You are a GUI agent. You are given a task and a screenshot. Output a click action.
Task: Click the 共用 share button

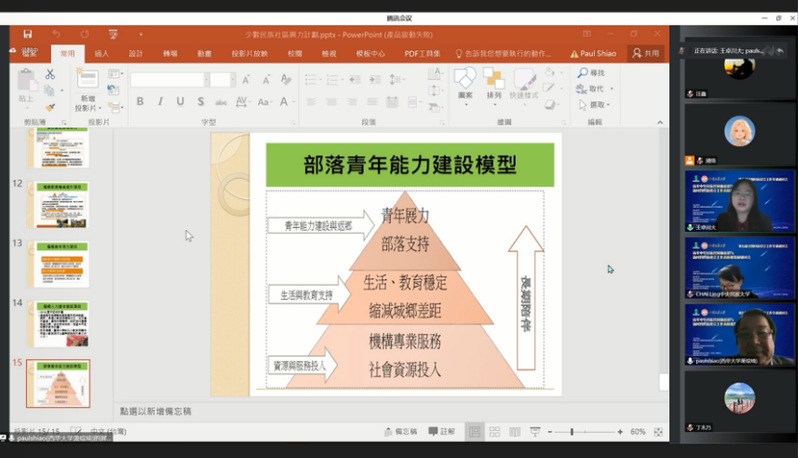coord(646,53)
